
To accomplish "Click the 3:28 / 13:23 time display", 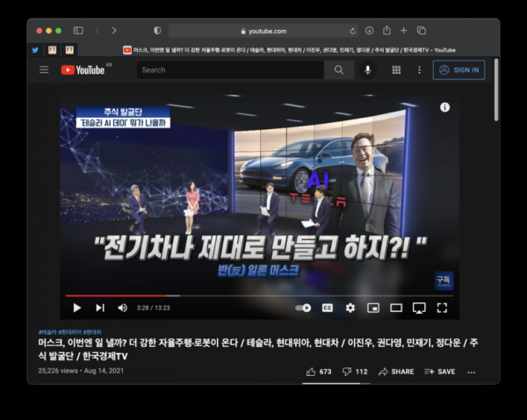I will [x=153, y=308].
